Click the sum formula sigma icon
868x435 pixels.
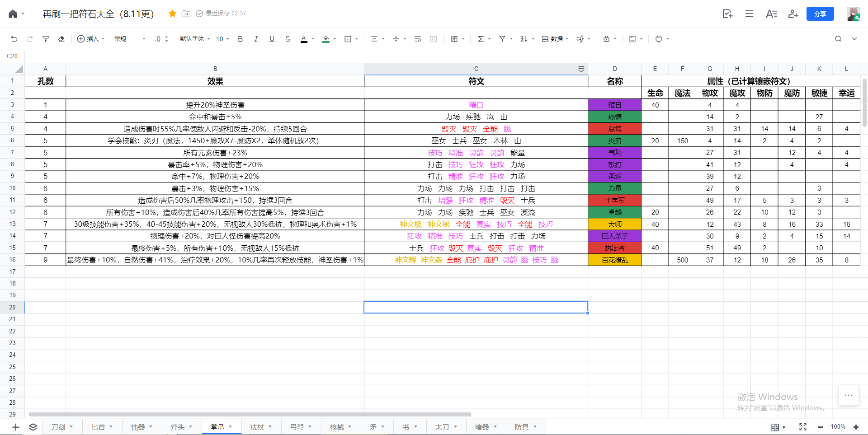click(481, 39)
